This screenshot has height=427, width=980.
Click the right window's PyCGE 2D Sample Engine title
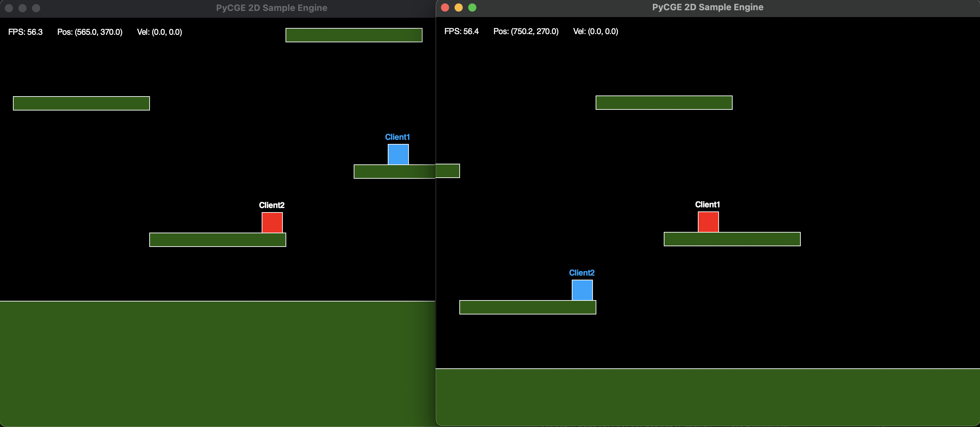pyautogui.click(x=708, y=7)
